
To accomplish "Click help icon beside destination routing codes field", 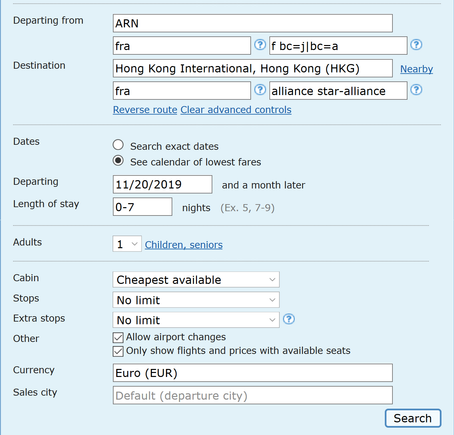I will click(x=260, y=90).
